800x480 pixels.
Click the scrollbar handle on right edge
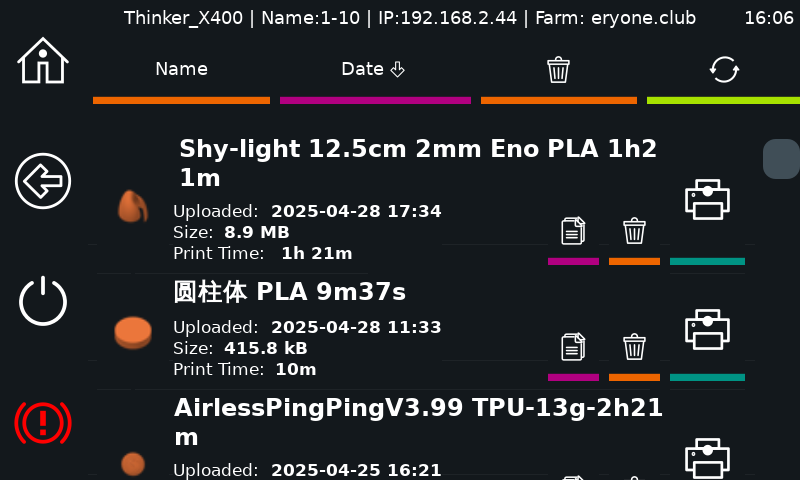pos(781,159)
